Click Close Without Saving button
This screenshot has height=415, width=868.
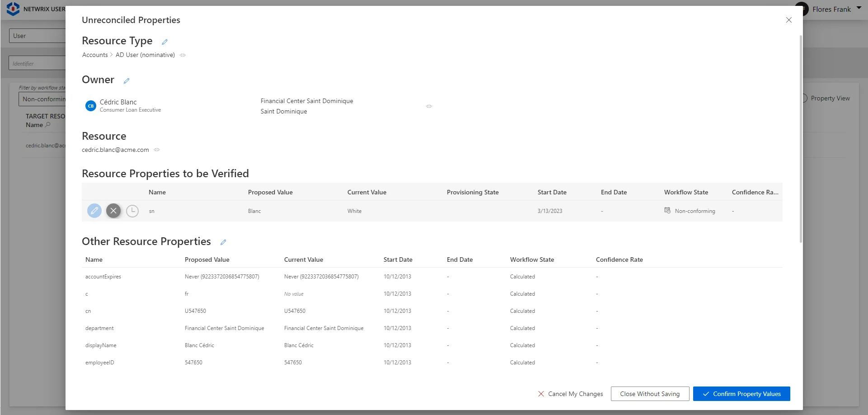click(x=650, y=394)
